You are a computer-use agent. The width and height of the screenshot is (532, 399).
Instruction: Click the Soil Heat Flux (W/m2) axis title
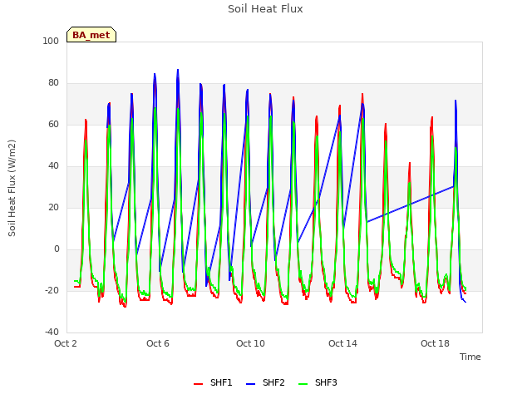pos(12,188)
